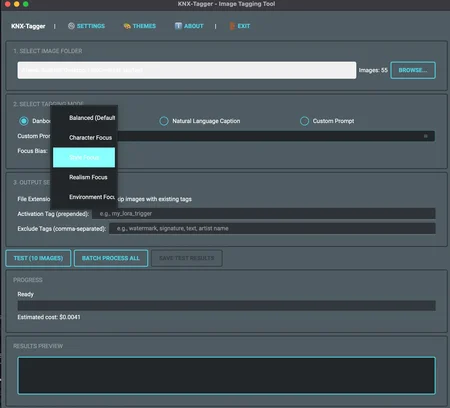Select Environment Focus in the popup menu
The width and height of the screenshot is (450, 408).
pos(84,197)
